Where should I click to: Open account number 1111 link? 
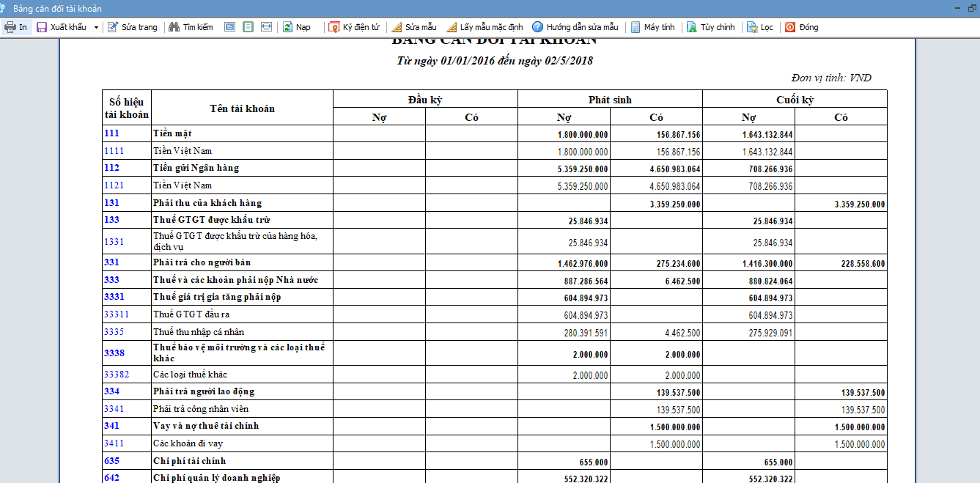114,151
